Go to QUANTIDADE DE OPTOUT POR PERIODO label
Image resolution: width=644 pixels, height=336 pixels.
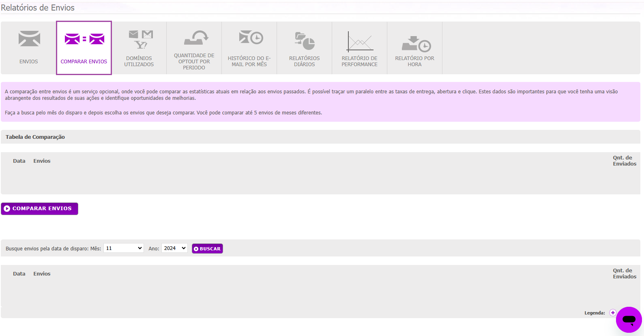point(194,62)
